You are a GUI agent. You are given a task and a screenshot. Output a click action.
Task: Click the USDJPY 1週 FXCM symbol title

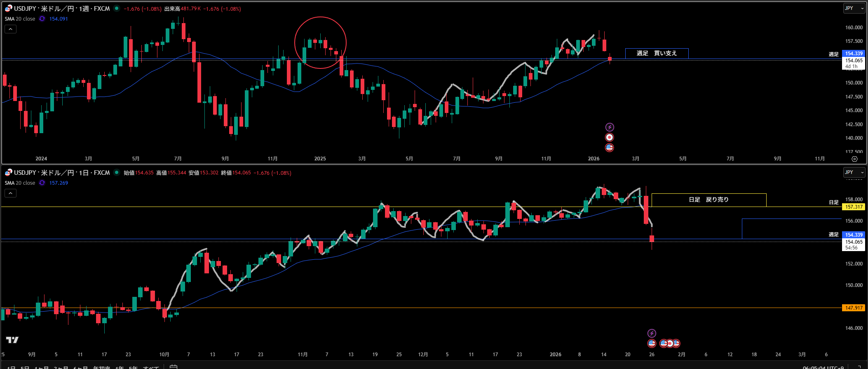tap(62, 9)
